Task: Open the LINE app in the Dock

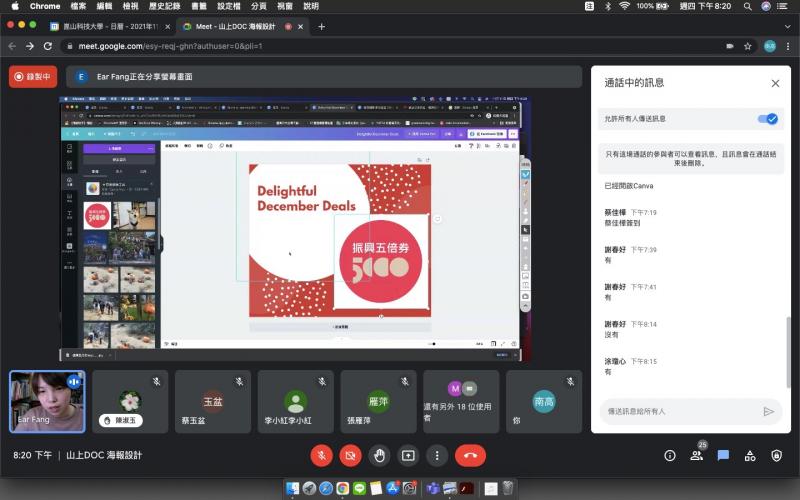Action: tap(359, 488)
